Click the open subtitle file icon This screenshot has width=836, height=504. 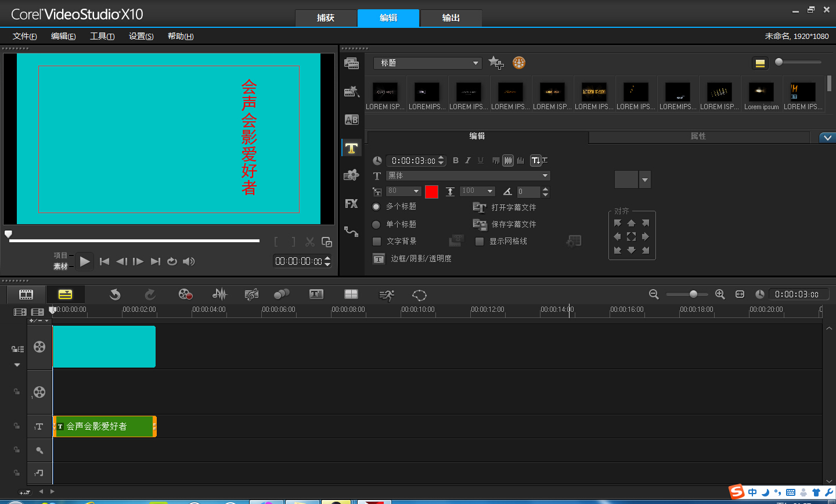(480, 207)
